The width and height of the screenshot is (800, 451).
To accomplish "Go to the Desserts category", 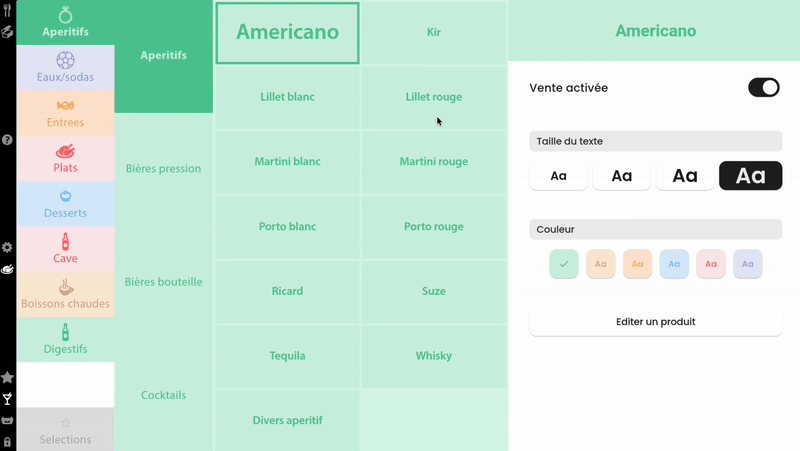I will (65, 203).
